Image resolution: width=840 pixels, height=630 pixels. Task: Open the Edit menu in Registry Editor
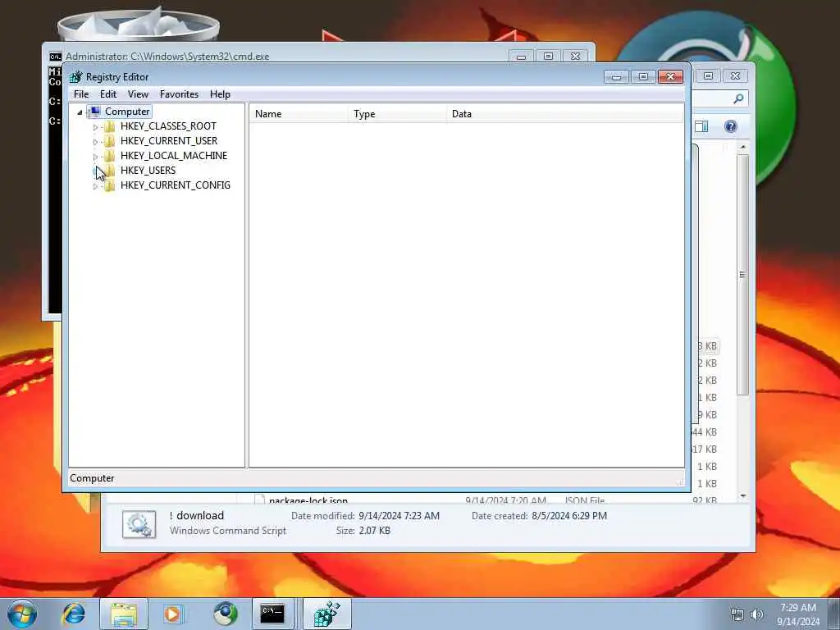108,94
